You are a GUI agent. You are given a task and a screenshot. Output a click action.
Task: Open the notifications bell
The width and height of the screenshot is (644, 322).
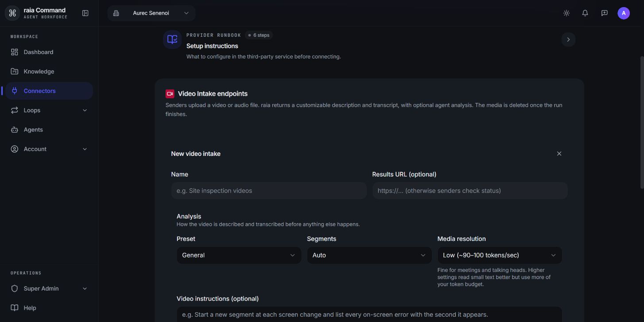585,13
